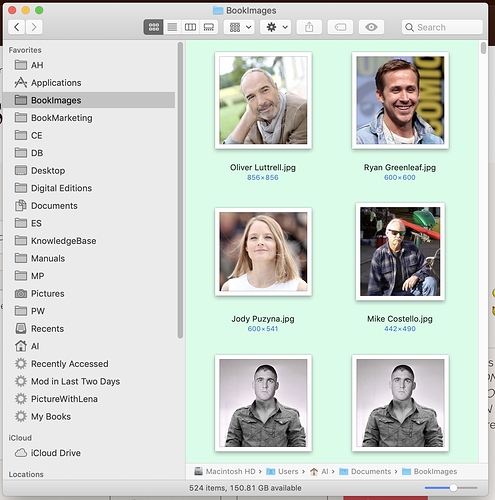This screenshot has height=500, width=495.
Task: Click the Search field
Action: (442, 27)
